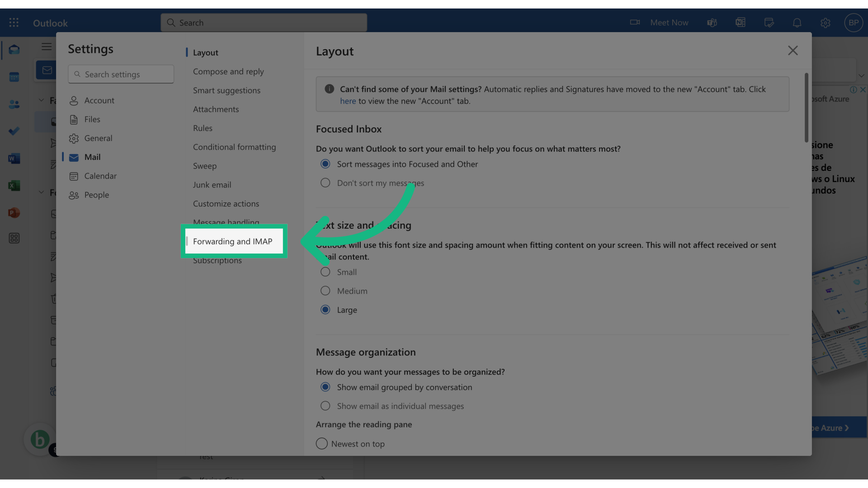This screenshot has height=488, width=868.
Task: Click inside Search settings field
Action: pyautogui.click(x=121, y=74)
